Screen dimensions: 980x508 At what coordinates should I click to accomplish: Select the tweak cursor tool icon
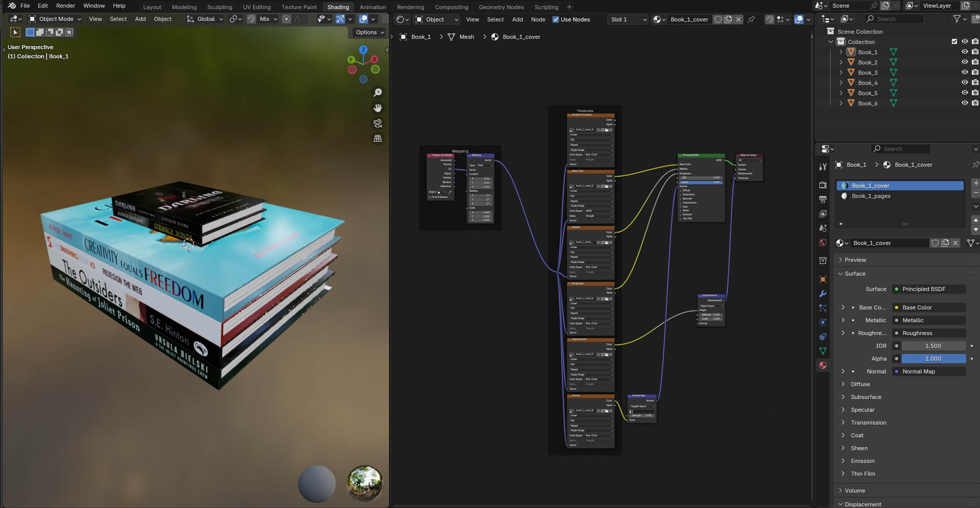coord(15,32)
